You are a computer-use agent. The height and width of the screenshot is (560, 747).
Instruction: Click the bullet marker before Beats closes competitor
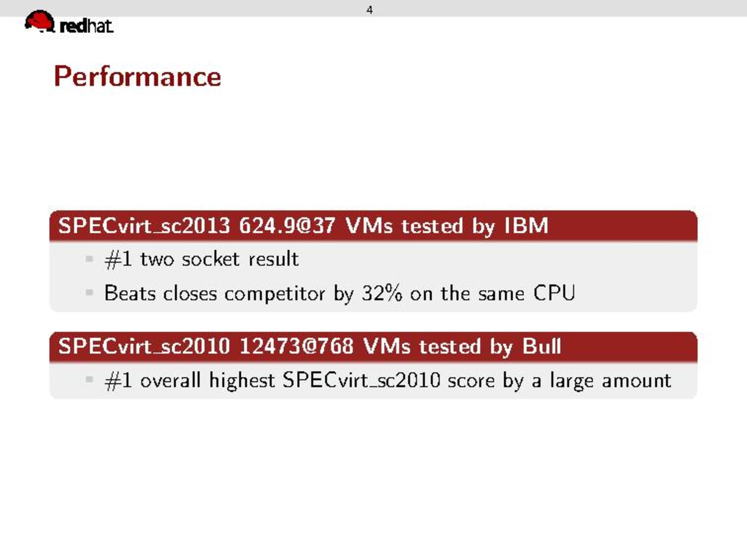point(89,293)
